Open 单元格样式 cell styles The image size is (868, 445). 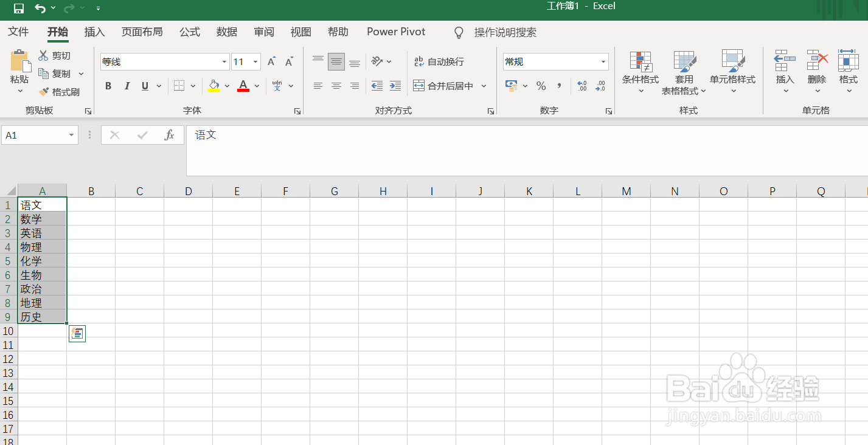pyautogui.click(x=732, y=72)
